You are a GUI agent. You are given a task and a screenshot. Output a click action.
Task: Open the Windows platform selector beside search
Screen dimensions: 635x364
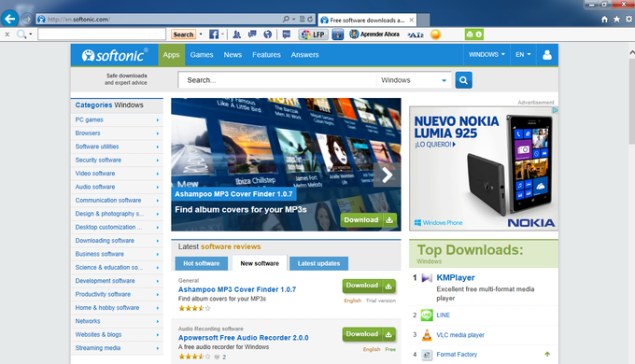tap(414, 80)
